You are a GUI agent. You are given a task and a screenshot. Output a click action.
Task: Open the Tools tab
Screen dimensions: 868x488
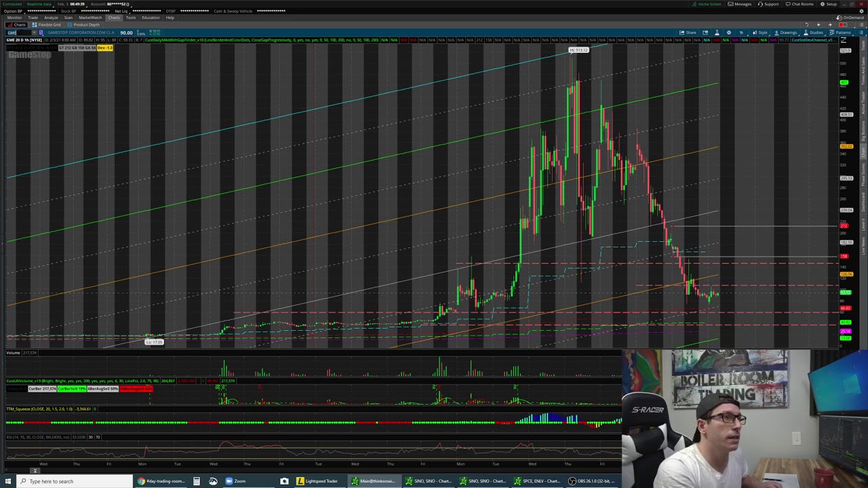click(x=131, y=18)
